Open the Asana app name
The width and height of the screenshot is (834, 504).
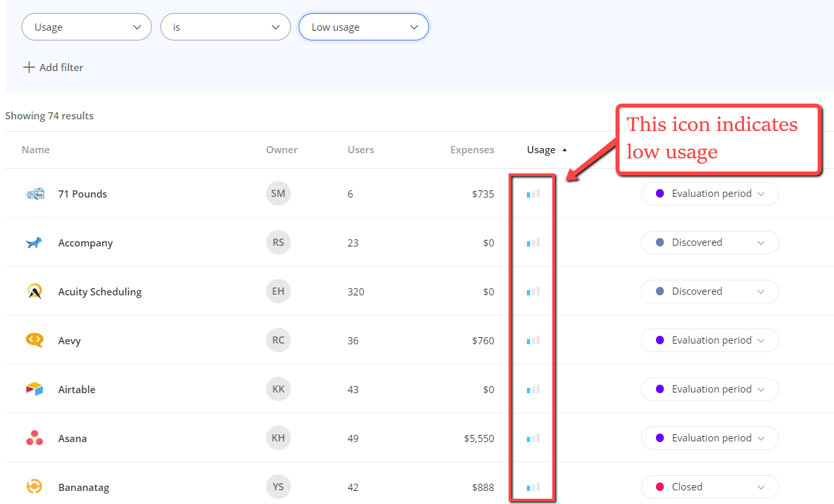(72, 439)
